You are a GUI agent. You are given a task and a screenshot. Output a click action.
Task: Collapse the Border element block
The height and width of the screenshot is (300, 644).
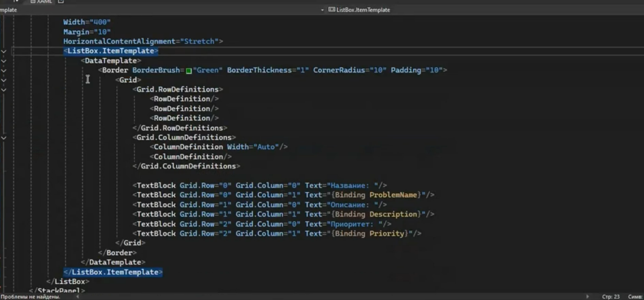(x=4, y=70)
